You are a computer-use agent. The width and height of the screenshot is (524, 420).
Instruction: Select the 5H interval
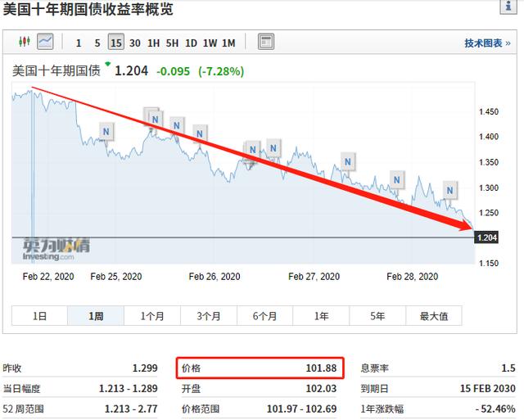coord(172,43)
